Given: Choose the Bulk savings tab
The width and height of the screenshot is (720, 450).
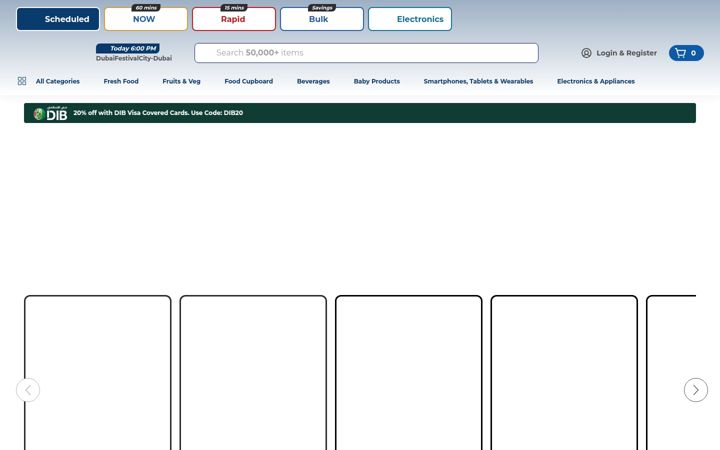Looking at the screenshot, I should (x=322, y=19).
